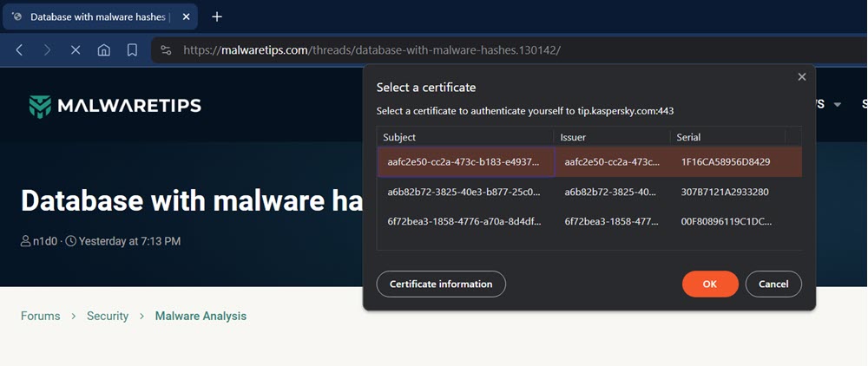The image size is (868, 366).
Task: Open a new tab with plus icon
Action: click(x=217, y=17)
